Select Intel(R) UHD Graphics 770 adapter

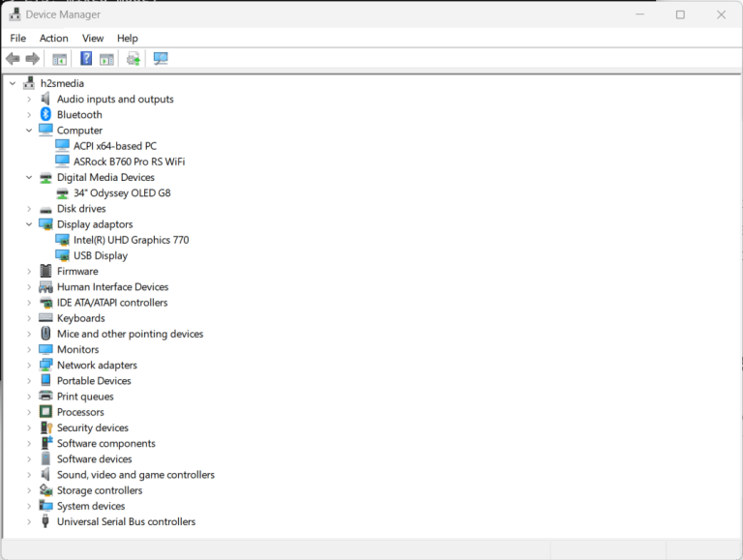[131, 240]
